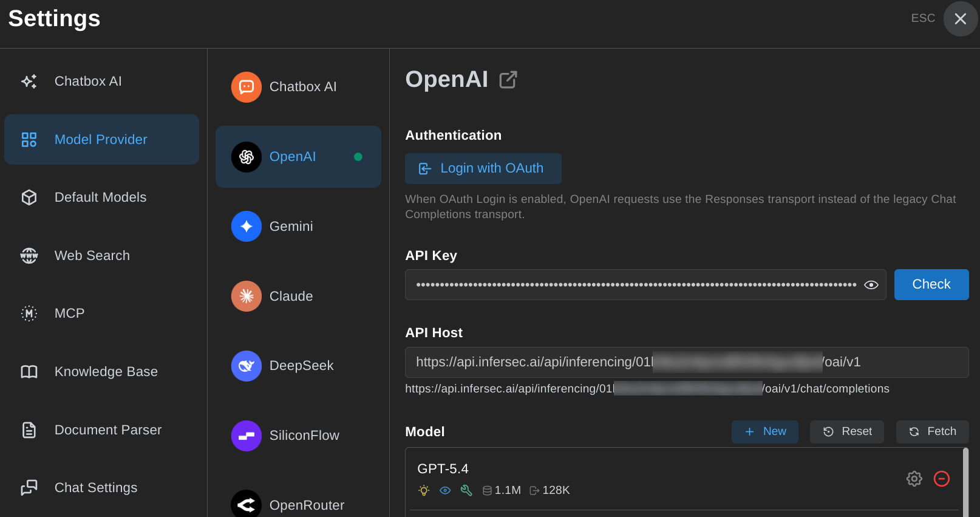
Task: Close Settings with the X button
Action: [x=961, y=19]
